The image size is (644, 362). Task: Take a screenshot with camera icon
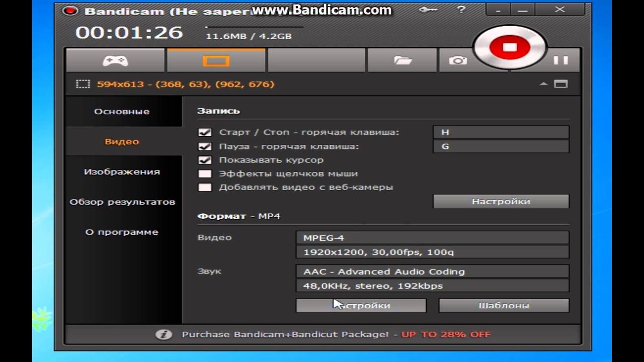[458, 61]
